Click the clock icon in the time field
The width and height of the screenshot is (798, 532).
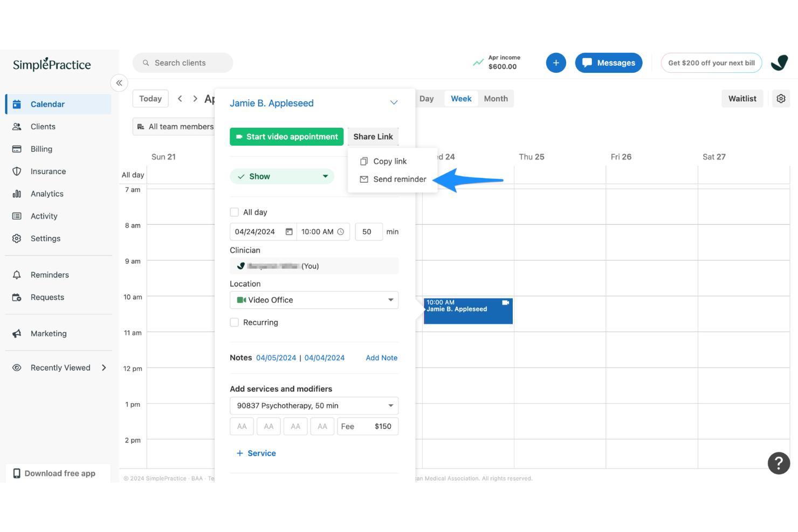(341, 232)
